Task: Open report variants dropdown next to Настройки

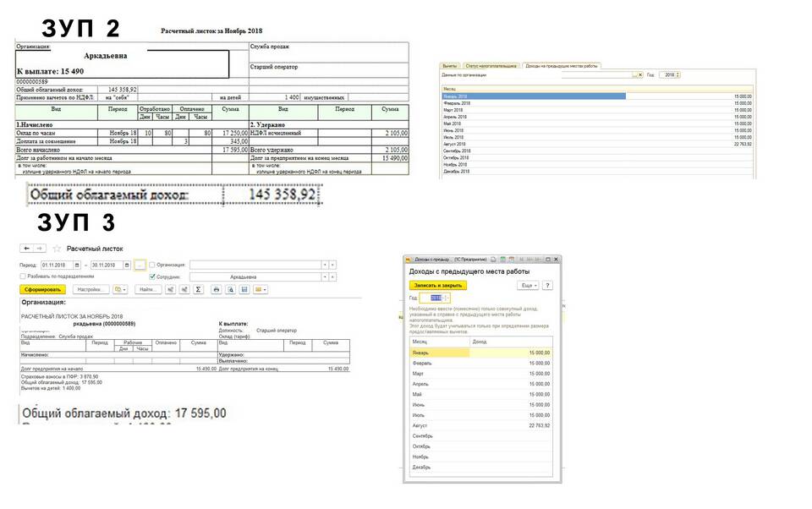Action: point(120,289)
